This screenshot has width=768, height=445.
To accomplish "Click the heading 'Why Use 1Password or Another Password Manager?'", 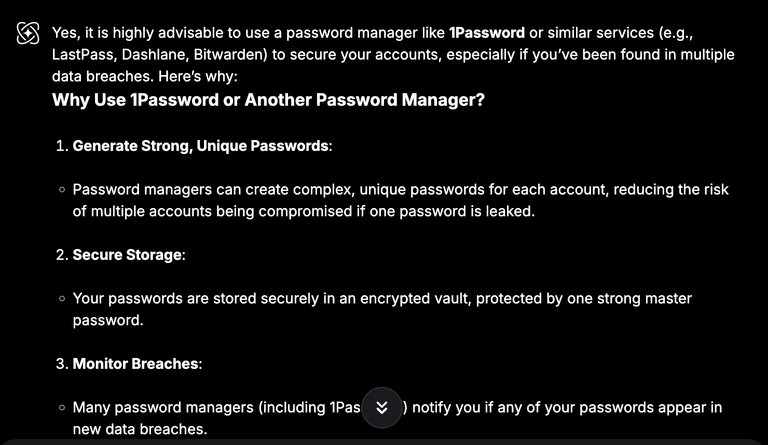I will [x=268, y=100].
